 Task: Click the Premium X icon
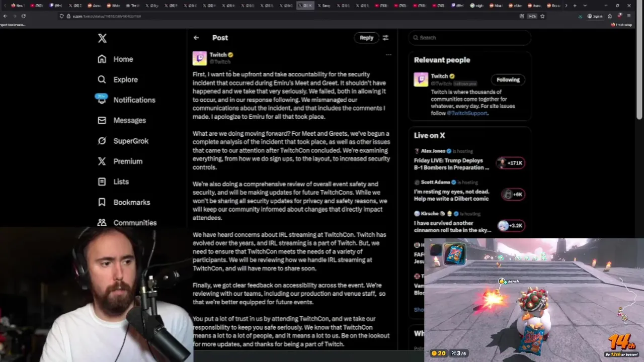(x=102, y=161)
